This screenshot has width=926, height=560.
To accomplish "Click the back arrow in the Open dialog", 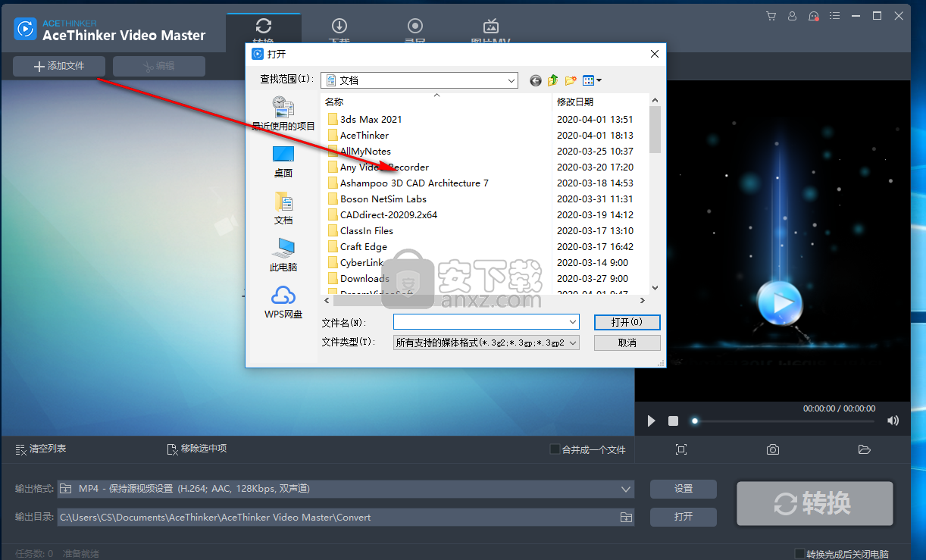I will click(x=536, y=80).
